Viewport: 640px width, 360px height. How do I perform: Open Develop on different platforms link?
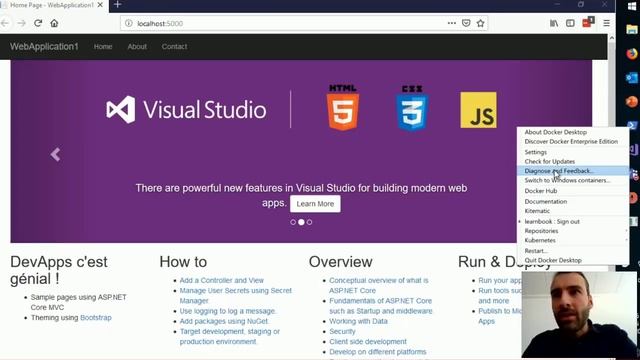click(378, 352)
